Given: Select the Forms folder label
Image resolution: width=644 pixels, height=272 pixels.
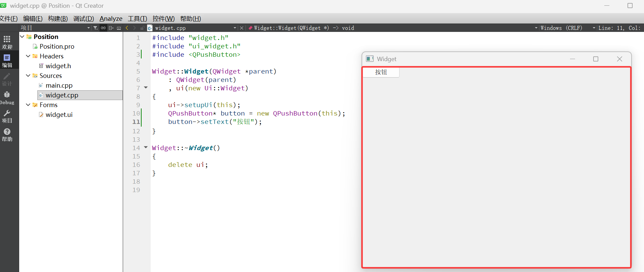Looking at the screenshot, I should (x=48, y=105).
